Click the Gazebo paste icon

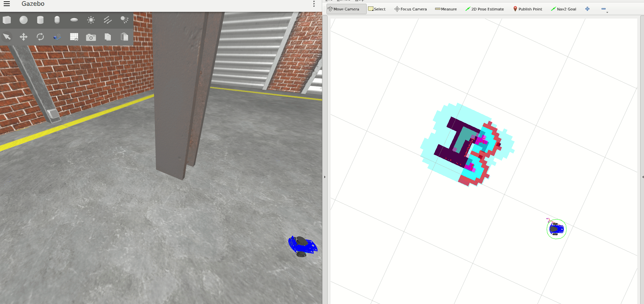tap(124, 37)
